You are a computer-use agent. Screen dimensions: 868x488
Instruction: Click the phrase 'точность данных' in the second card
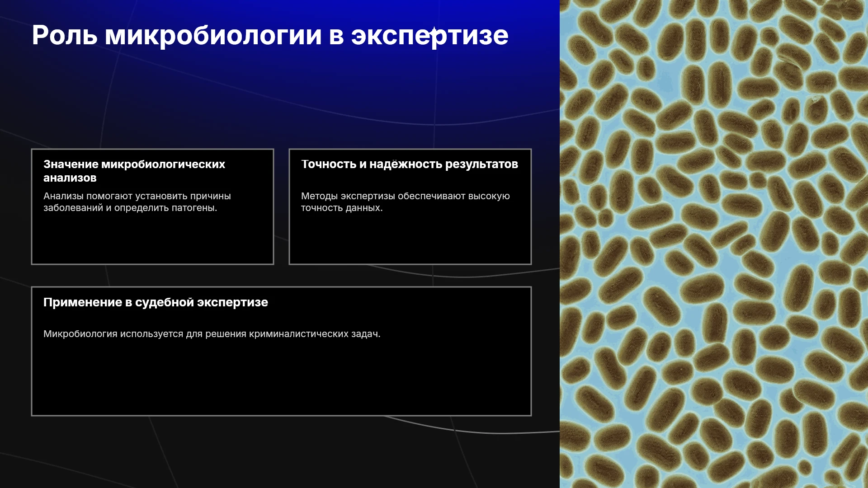(340, 208)
